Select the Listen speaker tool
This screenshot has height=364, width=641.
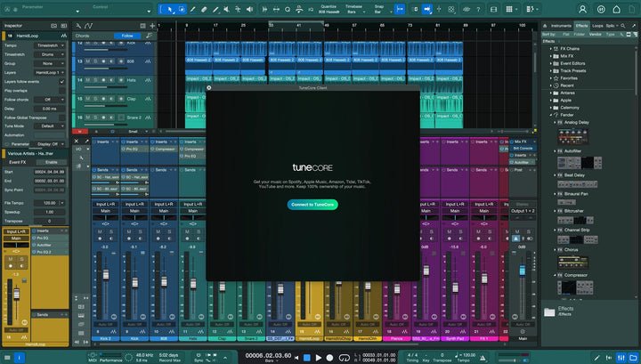[249, 9]
